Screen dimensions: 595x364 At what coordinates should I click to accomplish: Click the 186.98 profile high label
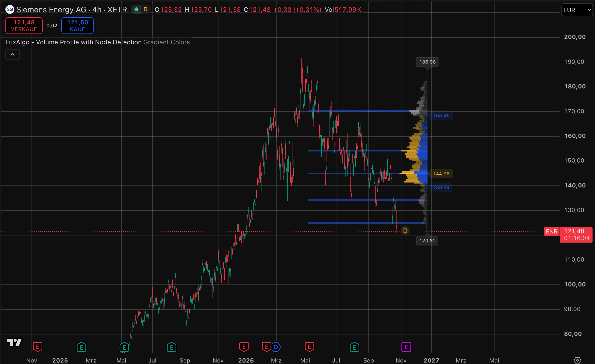point(427,62)
